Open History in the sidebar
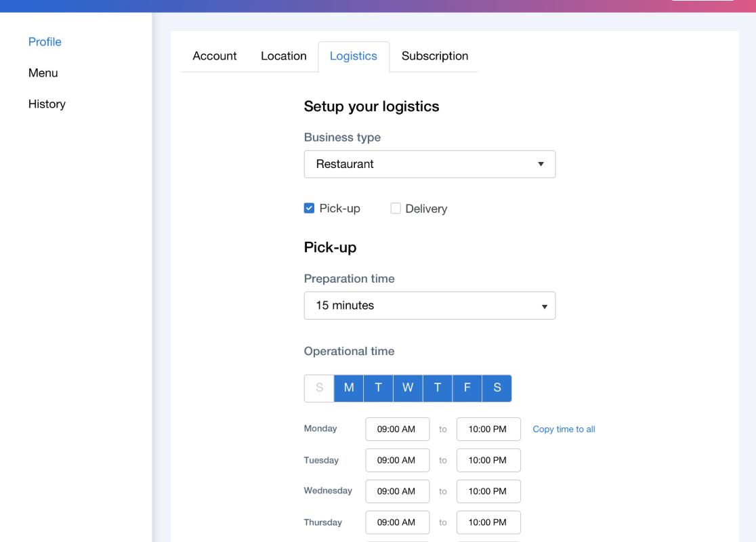This screenshot has width=756, height=542. 47,104
